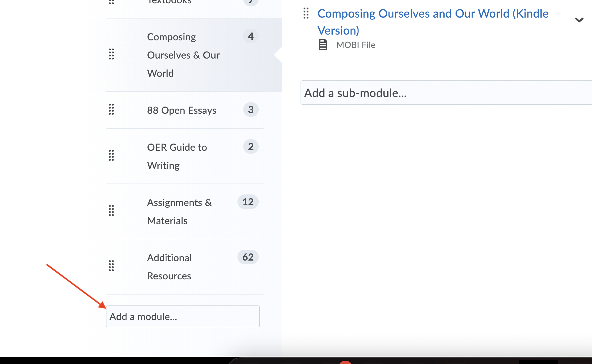This screenshot has width=592, height=364.
Task: Click the MOBI File document icon
Action: [x=323, y=45]
